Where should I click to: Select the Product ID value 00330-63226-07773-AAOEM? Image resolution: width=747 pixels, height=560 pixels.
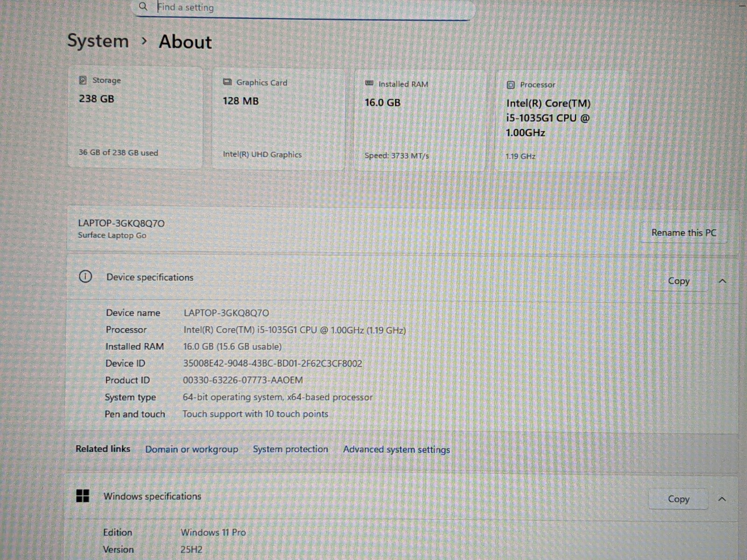tap(243, 380)
